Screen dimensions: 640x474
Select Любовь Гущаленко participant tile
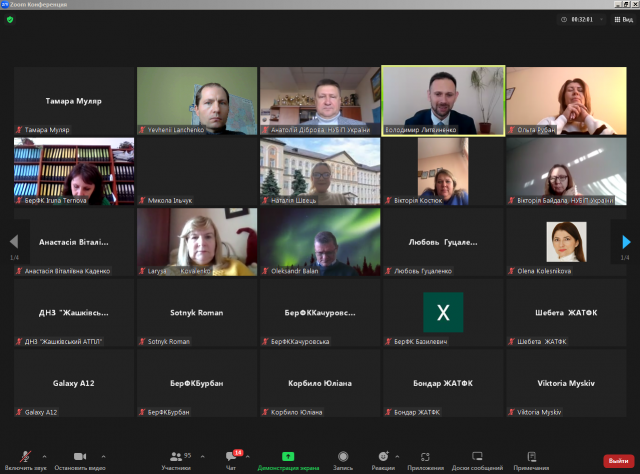click(x=443, y=242)
